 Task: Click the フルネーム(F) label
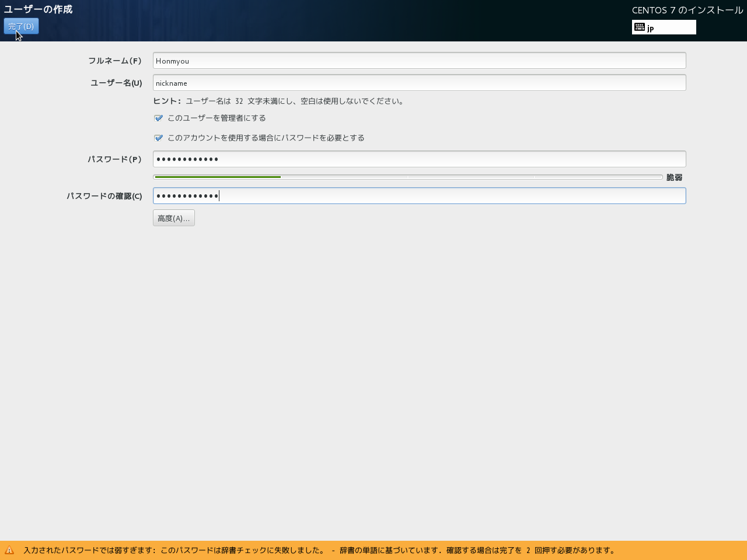(x=115, y=61)
